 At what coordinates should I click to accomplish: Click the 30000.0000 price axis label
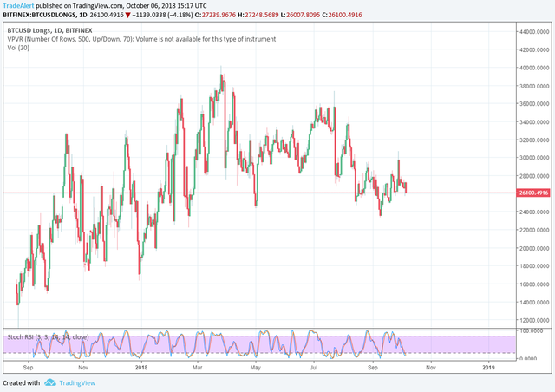[x=534, y=158]
